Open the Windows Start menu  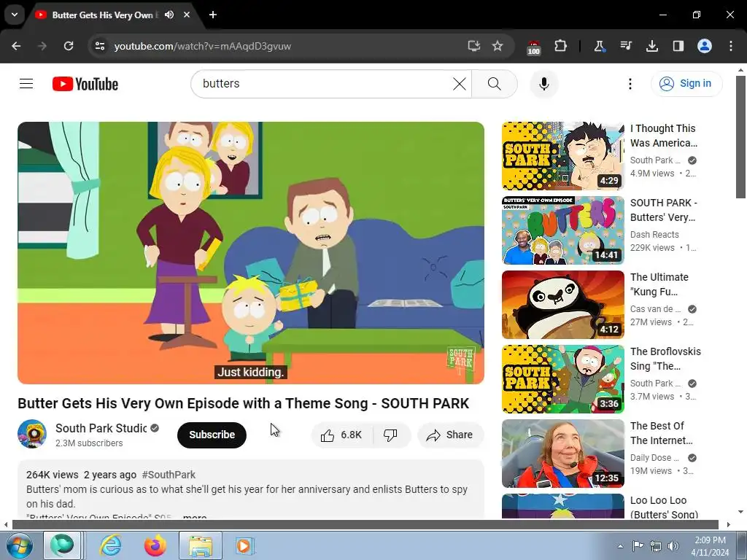pos(18,545)
